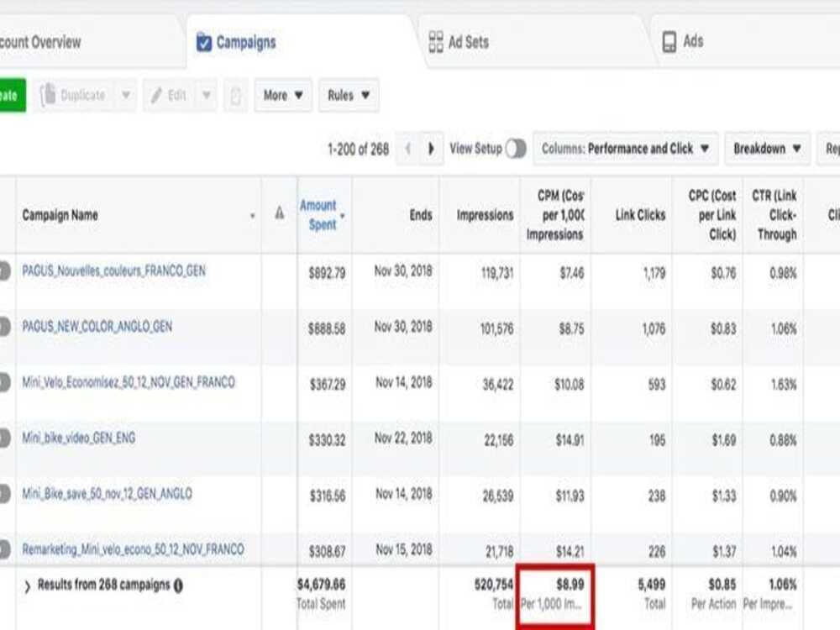This screenshot has width=840, height=630.
Task: Toggle Mini_Bike_save_50 campaign switch
Action: (4, 494)
